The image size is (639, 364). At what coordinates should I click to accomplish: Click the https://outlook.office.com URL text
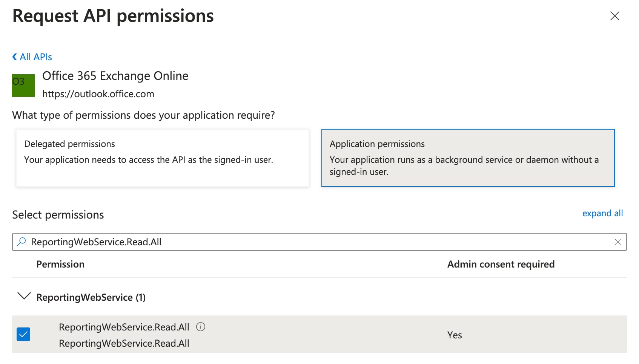tap(98, 94)
